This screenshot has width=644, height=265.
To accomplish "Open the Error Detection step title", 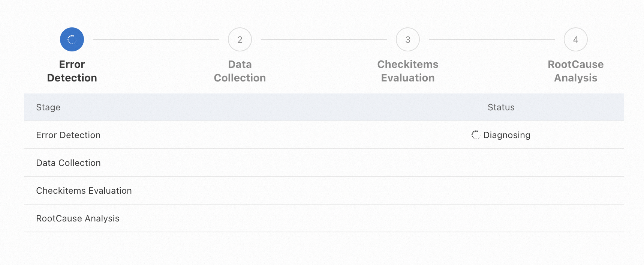I will click(72, 71).
